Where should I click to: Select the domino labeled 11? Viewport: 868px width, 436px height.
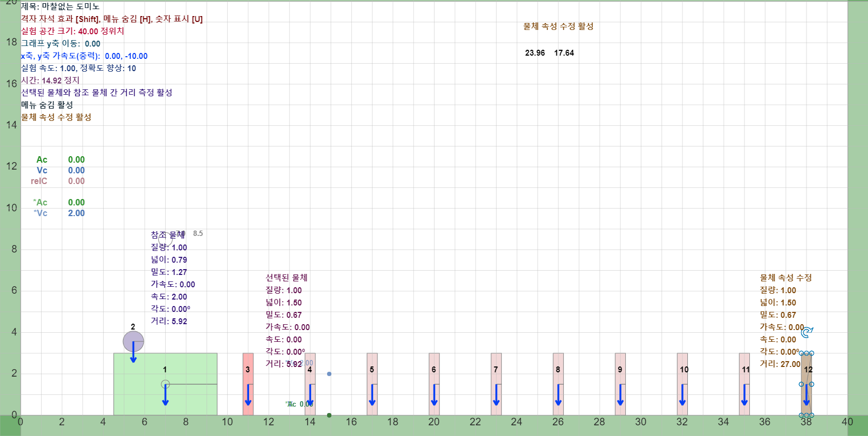[744, 384]
